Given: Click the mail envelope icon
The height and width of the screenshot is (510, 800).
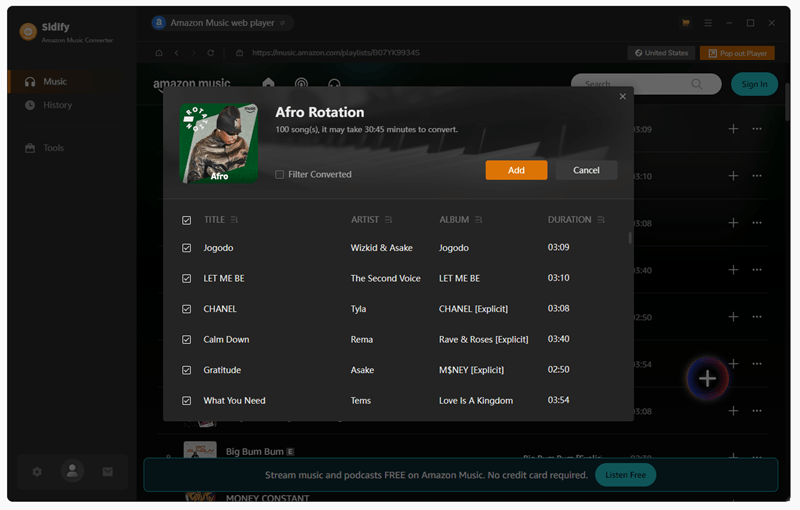Looking at the screenshot, I should click(108, 472).
